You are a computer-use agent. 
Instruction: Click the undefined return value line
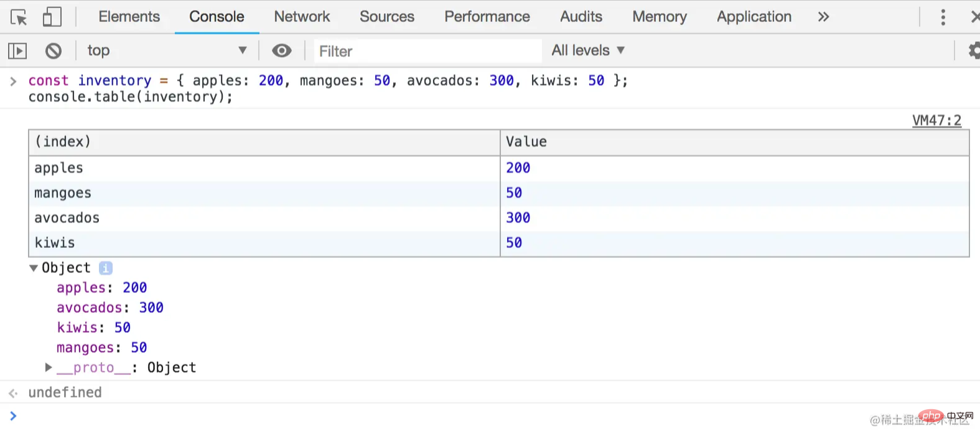click(x=65, y=392)
